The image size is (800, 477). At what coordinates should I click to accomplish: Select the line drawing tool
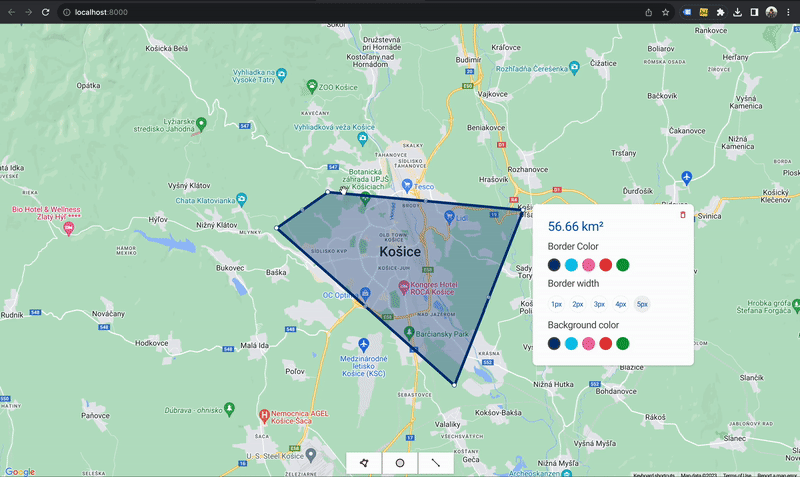pos(436,463)
